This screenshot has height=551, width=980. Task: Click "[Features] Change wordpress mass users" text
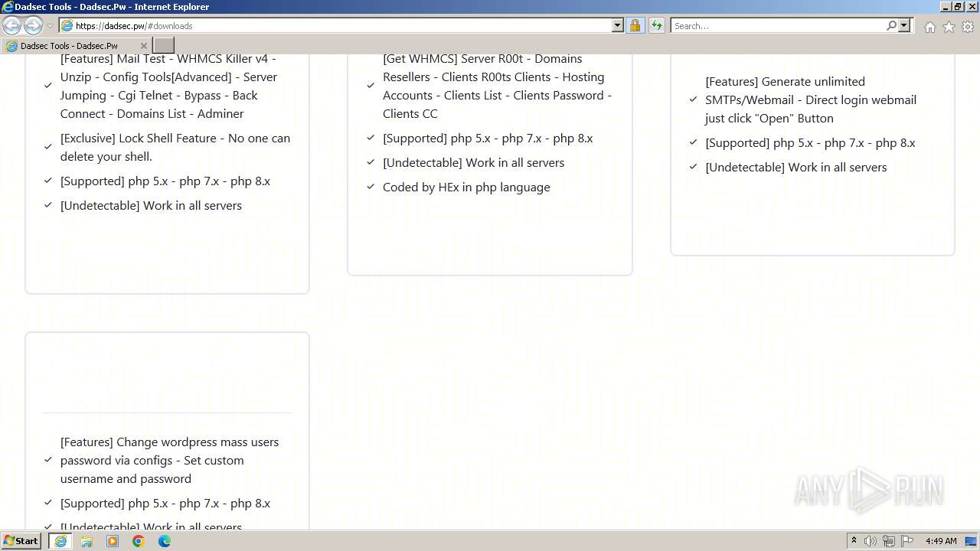pos(169,442)
